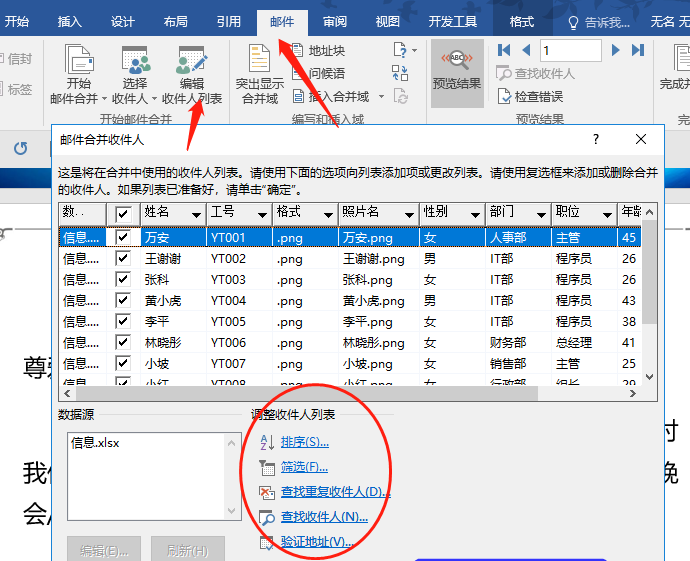Uncheck the checkbox for 王谢谢
Image resolution: width=690 pixels, height=561 pixels.
[x=123, y=258]
